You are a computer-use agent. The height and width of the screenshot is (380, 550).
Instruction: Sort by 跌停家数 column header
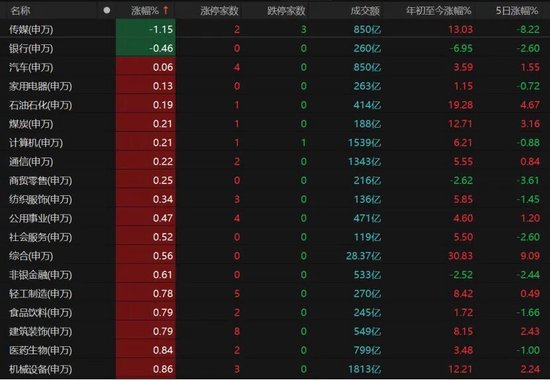coord(286,11)
